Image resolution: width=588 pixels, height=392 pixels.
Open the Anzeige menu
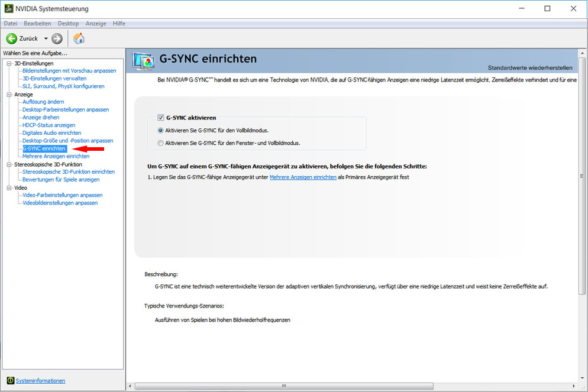point(96,23)
